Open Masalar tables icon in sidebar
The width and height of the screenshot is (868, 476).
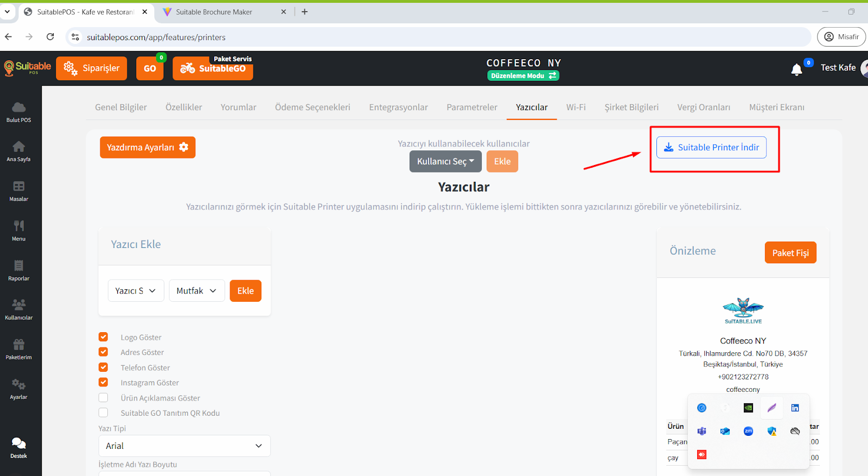pos(18,186)
